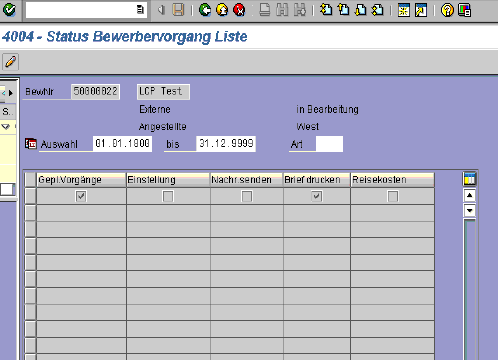Click the 'Angestellte' text
Screen dimensions: 498x360
(x=163, y=127)
